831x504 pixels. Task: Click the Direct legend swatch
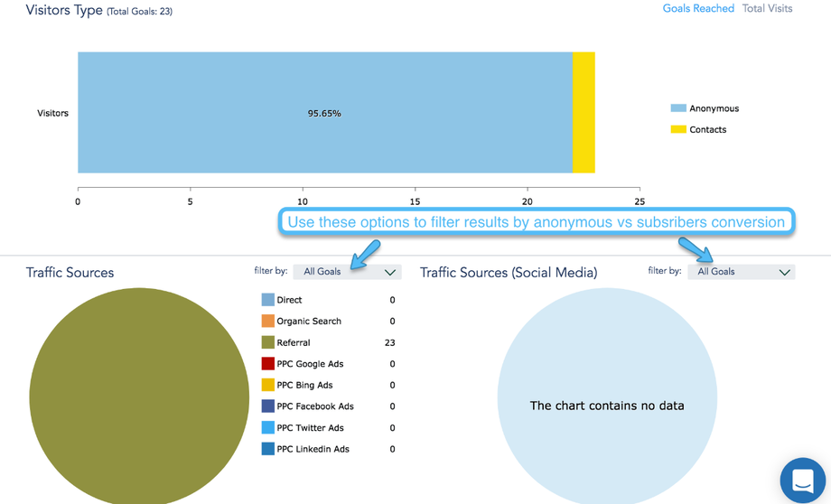click(268, 300)
